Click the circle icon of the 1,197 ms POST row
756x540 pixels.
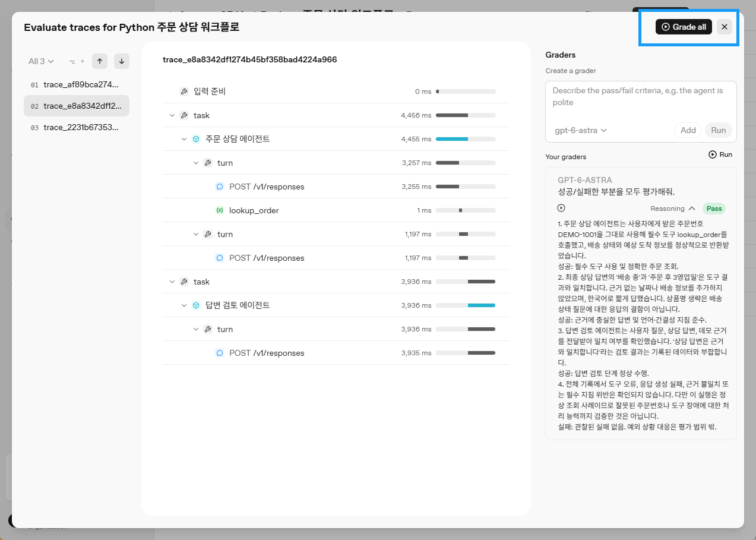tap(220, 258)
